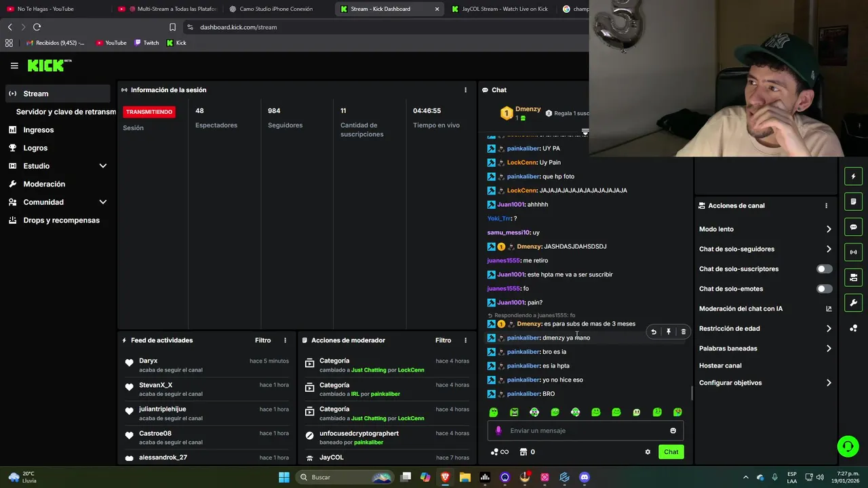Click the green Chat send button
This screenshot has height=488, width=868.
[671, 452]
